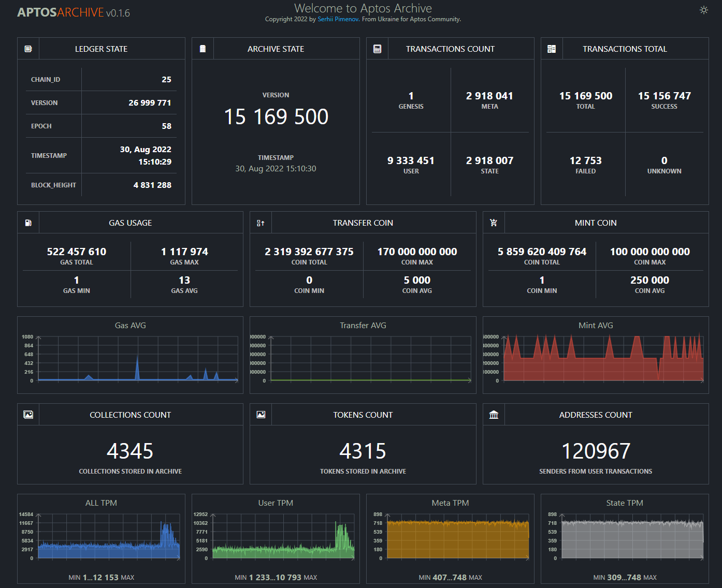
Task: Click the Welcome to Aptos Archive title
Action: click(x=363, y=8)
